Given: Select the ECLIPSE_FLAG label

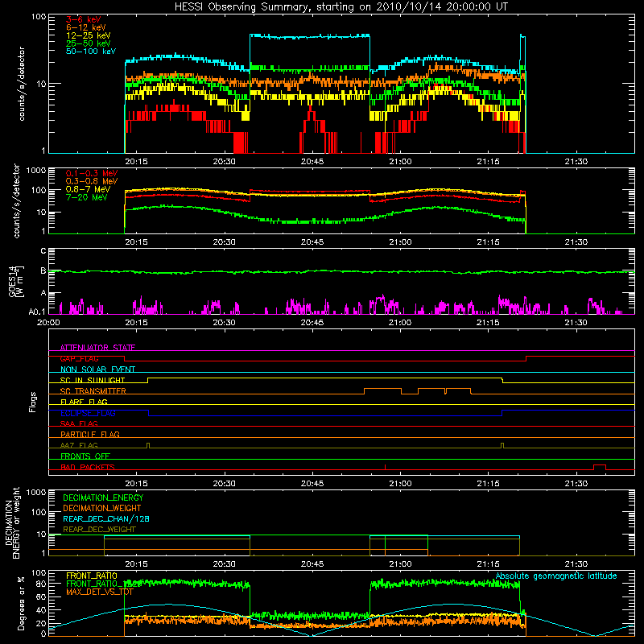Looking at the screenshot, I should (88, 413).
